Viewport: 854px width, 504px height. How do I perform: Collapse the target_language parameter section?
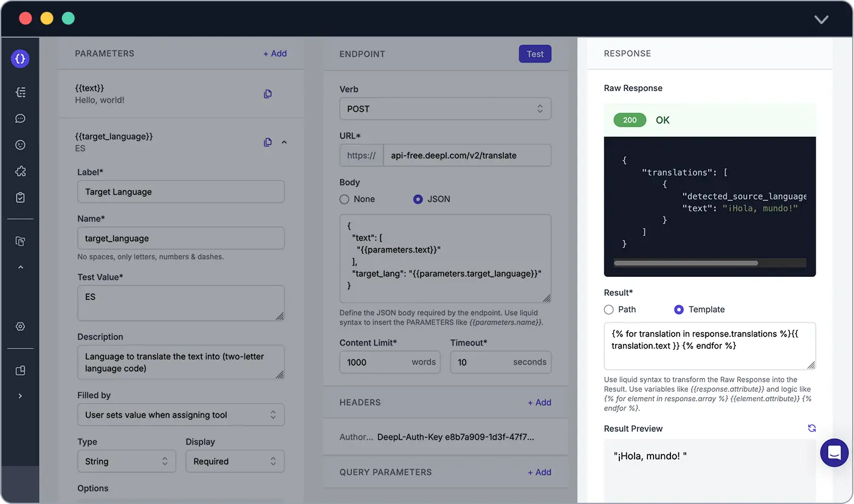coord(284,142)
